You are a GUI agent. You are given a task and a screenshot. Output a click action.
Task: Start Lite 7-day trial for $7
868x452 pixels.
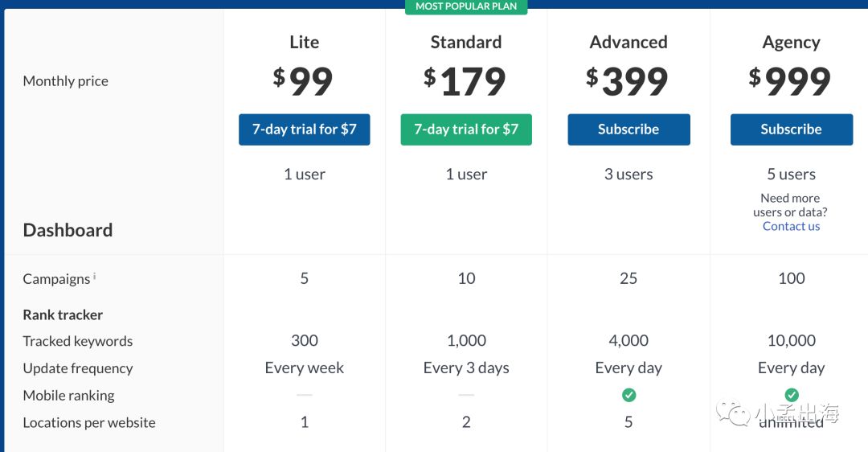tap(304, 129)
